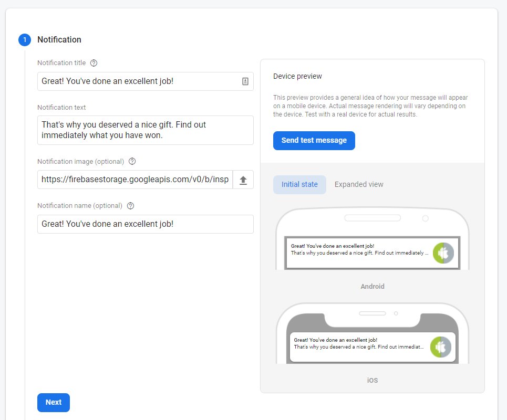
Task: Click the notification card in the Android preview
Action: 368,253
